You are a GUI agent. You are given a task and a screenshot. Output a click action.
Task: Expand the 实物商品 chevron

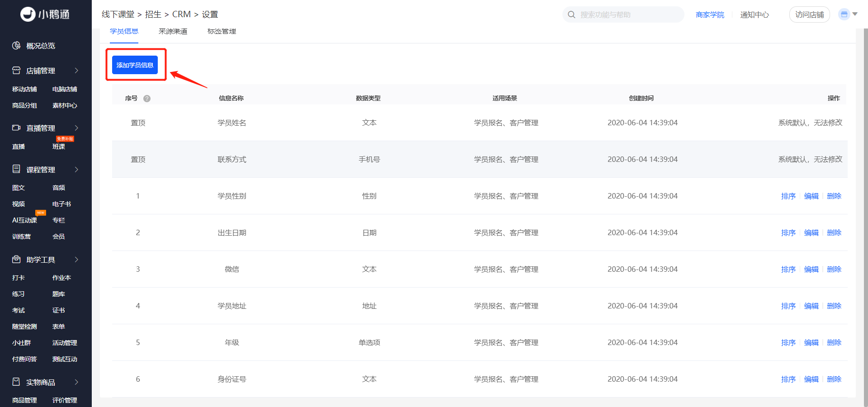click(76, 382)
